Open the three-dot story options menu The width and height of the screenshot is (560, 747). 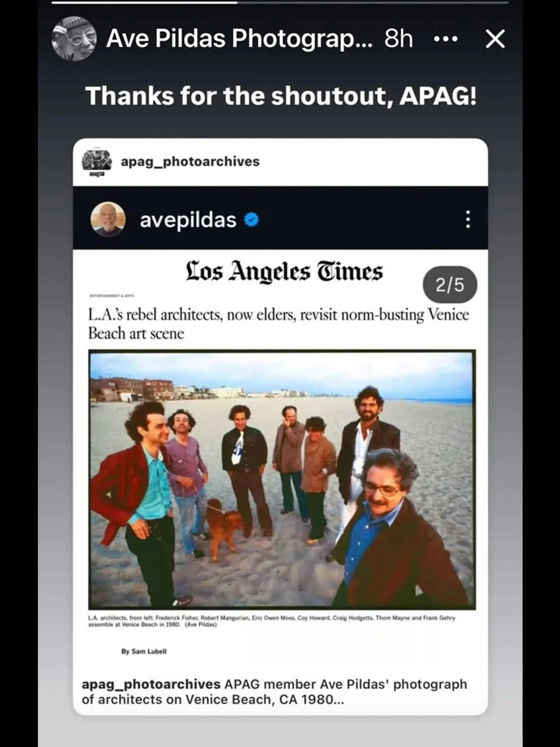click(x=446, y=39)
